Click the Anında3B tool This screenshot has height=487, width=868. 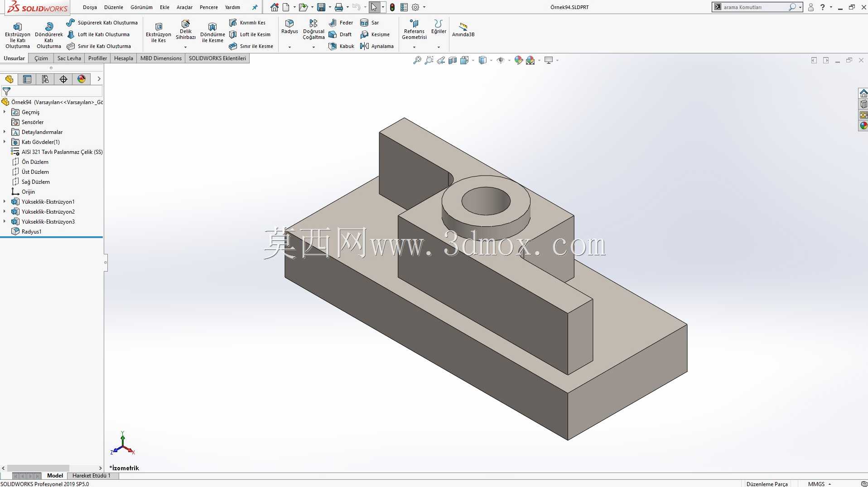(x=463, y=30)
